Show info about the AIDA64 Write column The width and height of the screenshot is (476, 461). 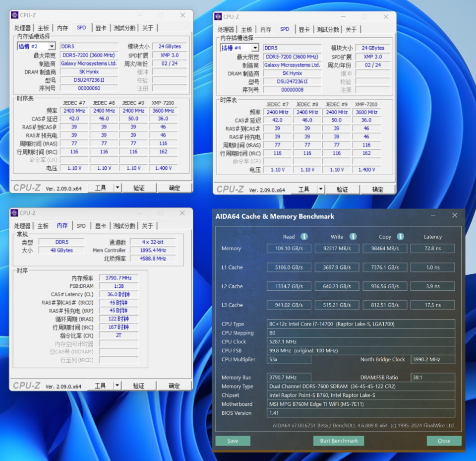[x=353, y=236]
